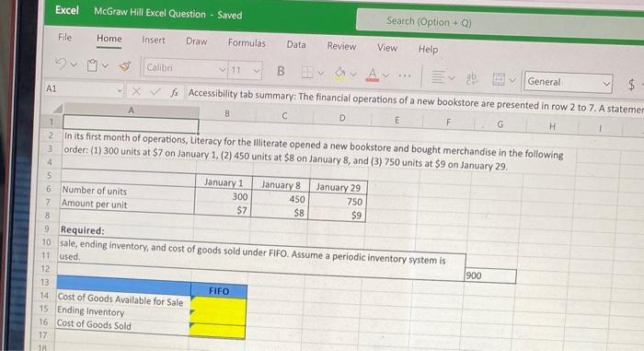644x351 pixels.
Task: Select the $7 amount per unit cell
Action: (223, 210)
